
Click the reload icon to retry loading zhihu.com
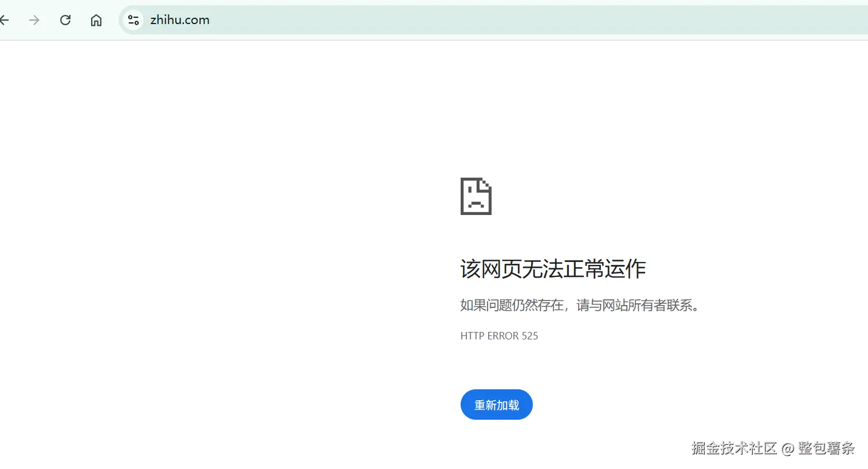coord(65,19)
